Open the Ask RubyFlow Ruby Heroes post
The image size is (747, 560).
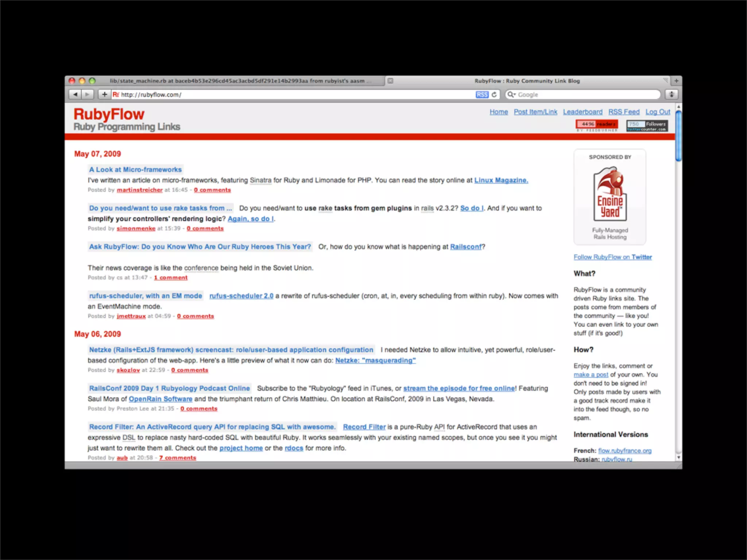click(200, 247)
